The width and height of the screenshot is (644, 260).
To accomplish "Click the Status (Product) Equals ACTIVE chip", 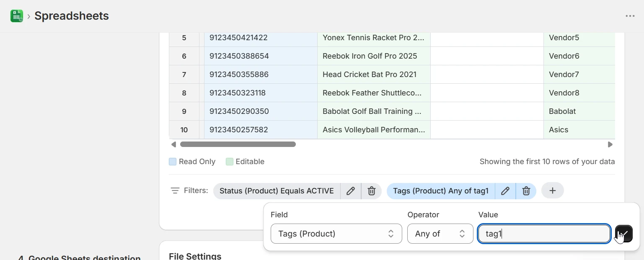I will pos(277,191).
